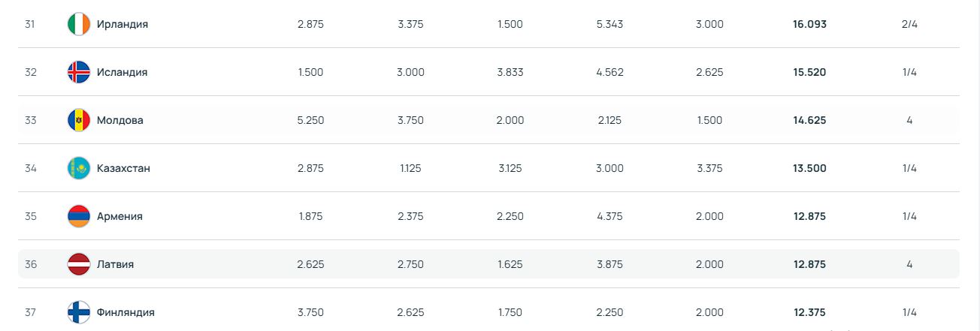Click the Ireland flag icon
Image resolution: width=980 pixels, height=331 pixels.
pos(78,24)
